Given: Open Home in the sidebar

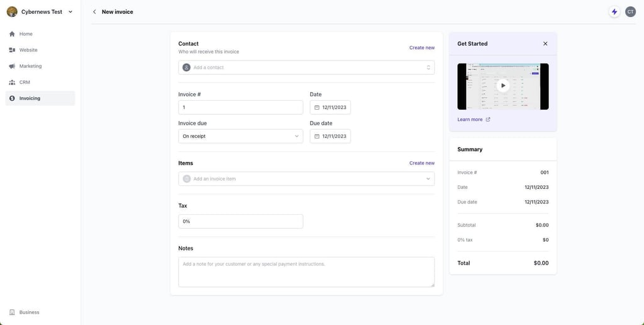Looking at the screenshot, I should pyautogui.click(x=40, y=34).
